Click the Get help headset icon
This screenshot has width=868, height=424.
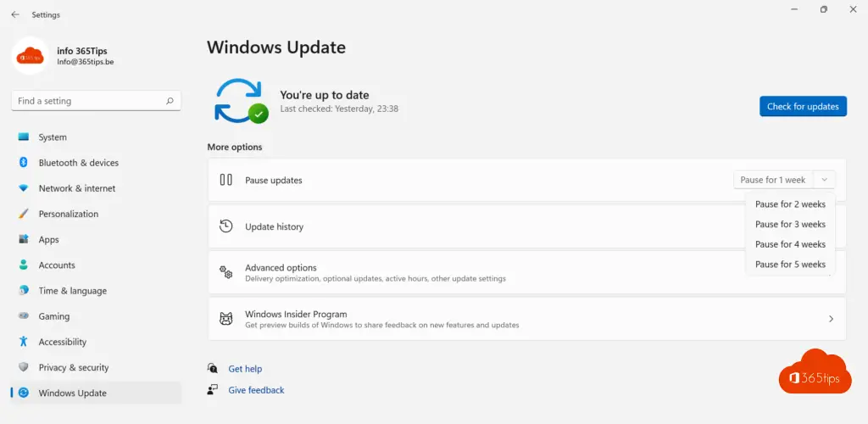[x=213, y=368]
